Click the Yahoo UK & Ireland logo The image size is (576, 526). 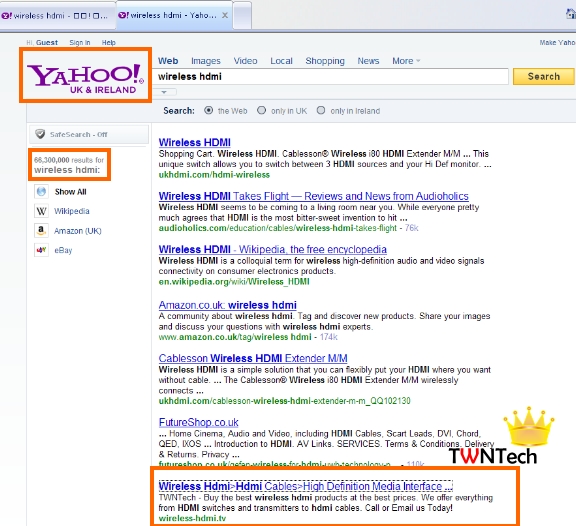pyautogui.click(x=85, y=78)
